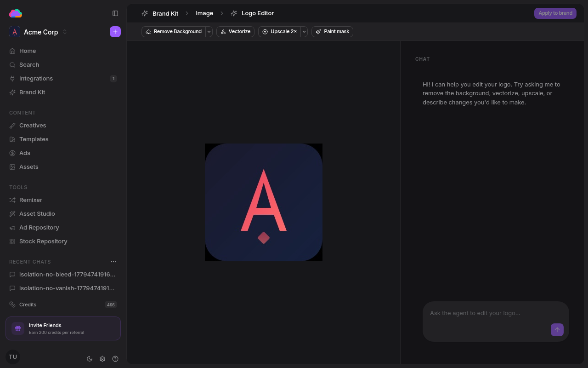588x368 pixels.
Task: Click the purple plus create button
Action: coord(115,32)
